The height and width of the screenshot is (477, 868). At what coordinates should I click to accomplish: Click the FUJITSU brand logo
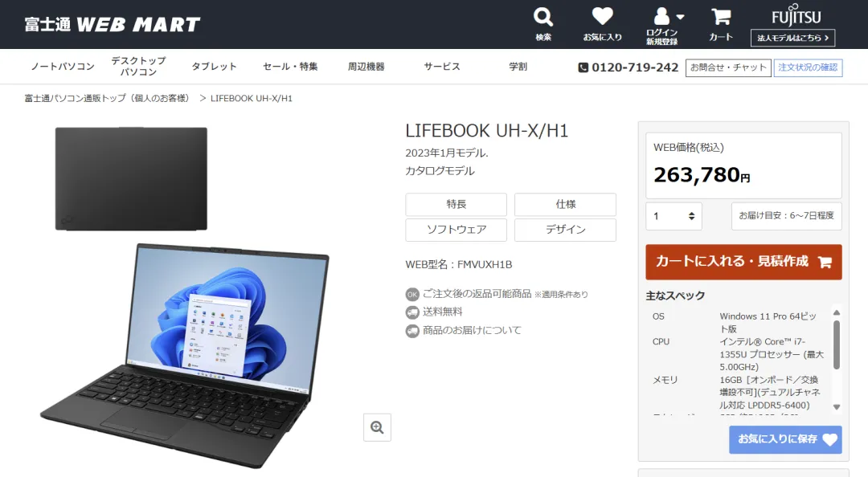point(796,15)
